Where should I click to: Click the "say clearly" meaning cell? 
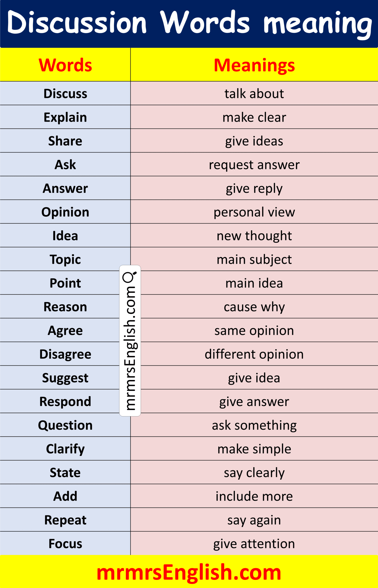point(254,473)
